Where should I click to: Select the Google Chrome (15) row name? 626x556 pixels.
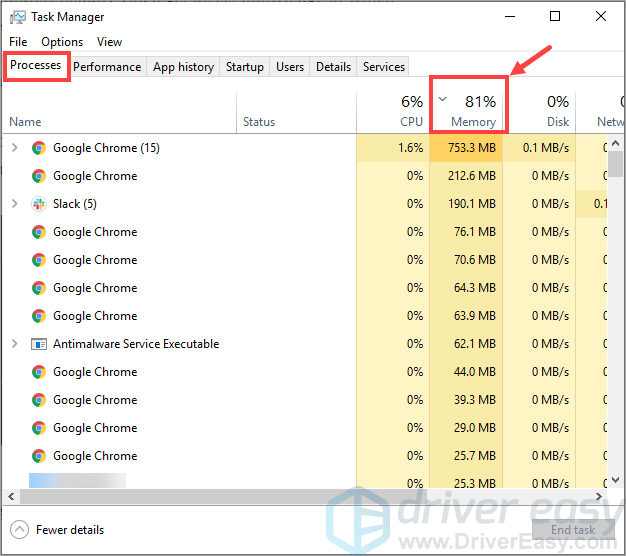106,148
